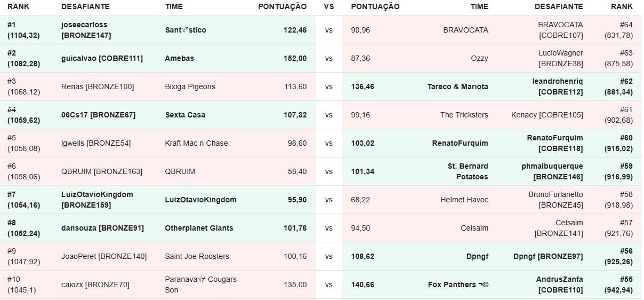Click AndrusZanfa [COBRE110] challenger name
This screenshot has height=300, width=644.
point(559,285)
